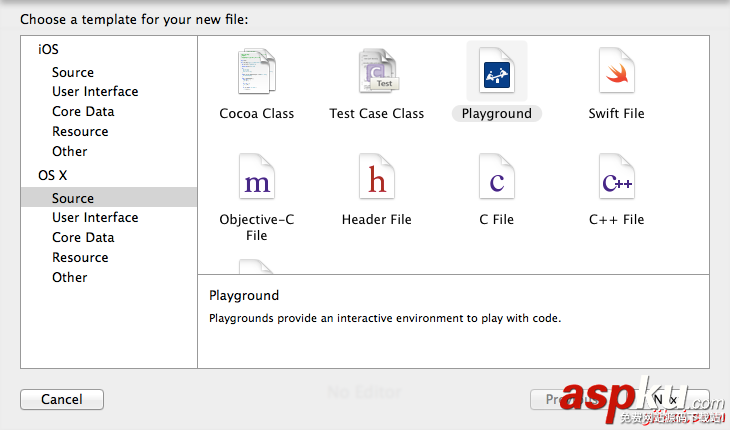
Task: Choose Resource under iOS
Action: tap(80, 131)
